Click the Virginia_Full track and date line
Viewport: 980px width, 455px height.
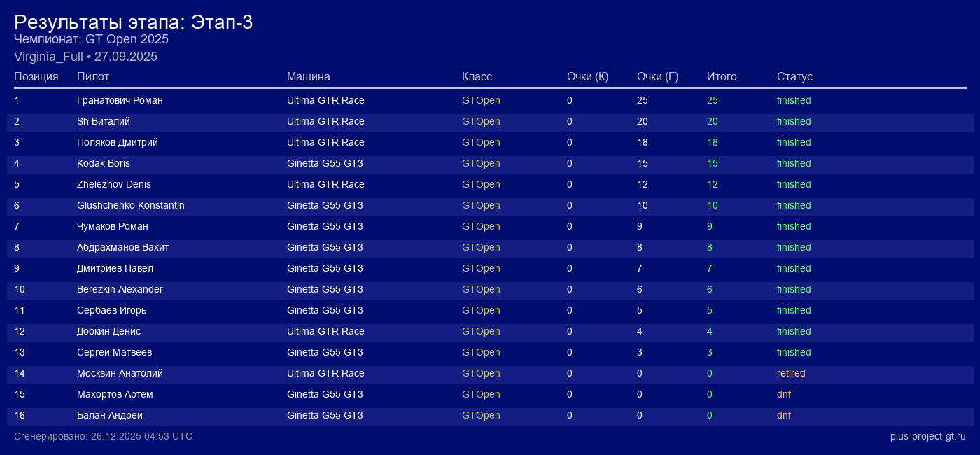point(85,57)
